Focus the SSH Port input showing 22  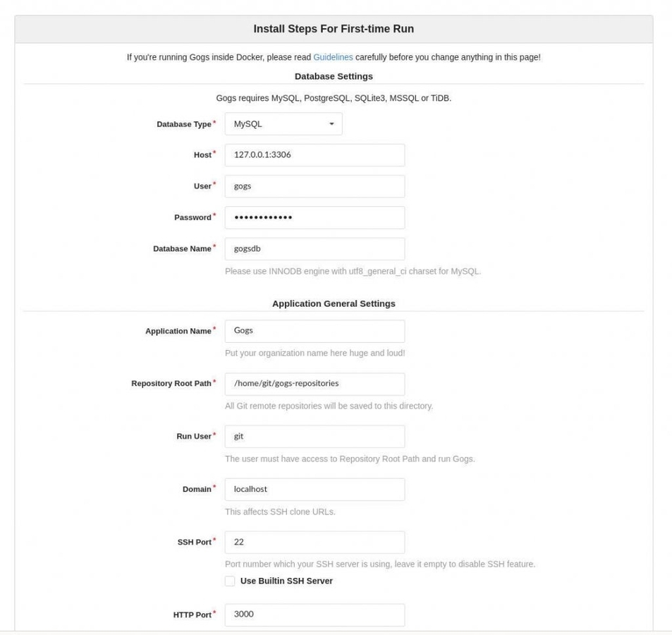(314, 542)
